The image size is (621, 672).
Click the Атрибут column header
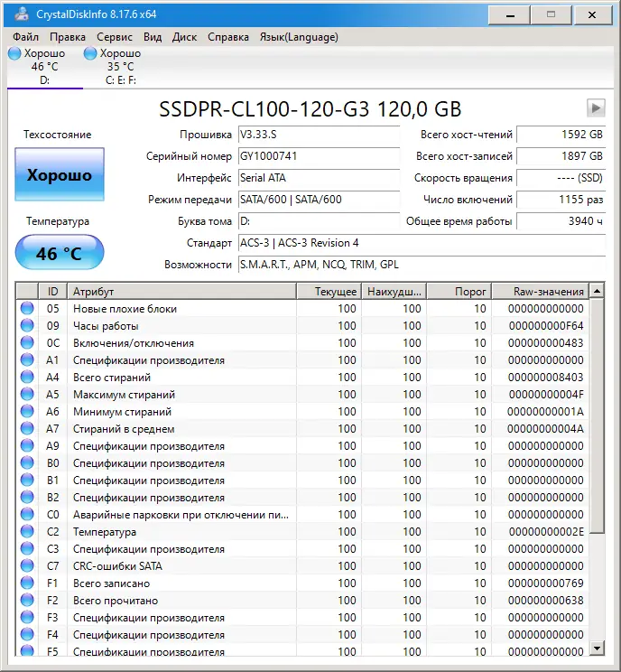click(x=181, y=292)
